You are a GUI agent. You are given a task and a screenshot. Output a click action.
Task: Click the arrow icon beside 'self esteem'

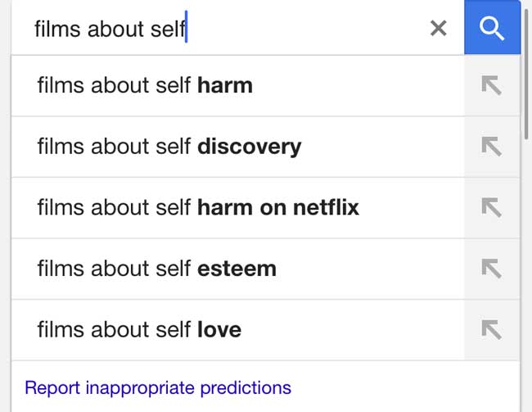tap(491, 269)
